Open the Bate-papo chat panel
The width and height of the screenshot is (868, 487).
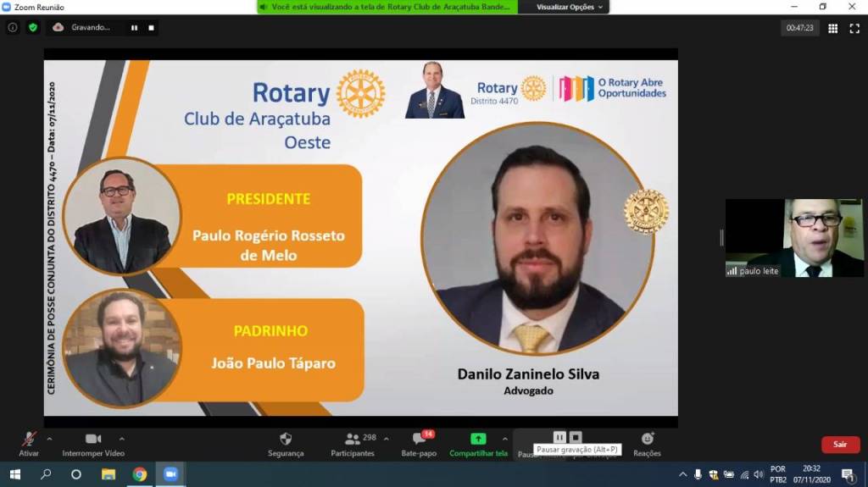click(419, 443)
